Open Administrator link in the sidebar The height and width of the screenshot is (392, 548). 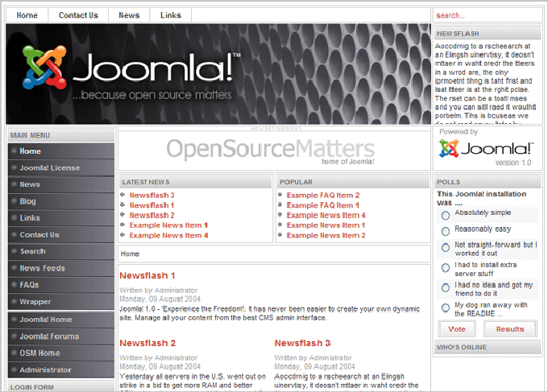click(61, 370)
